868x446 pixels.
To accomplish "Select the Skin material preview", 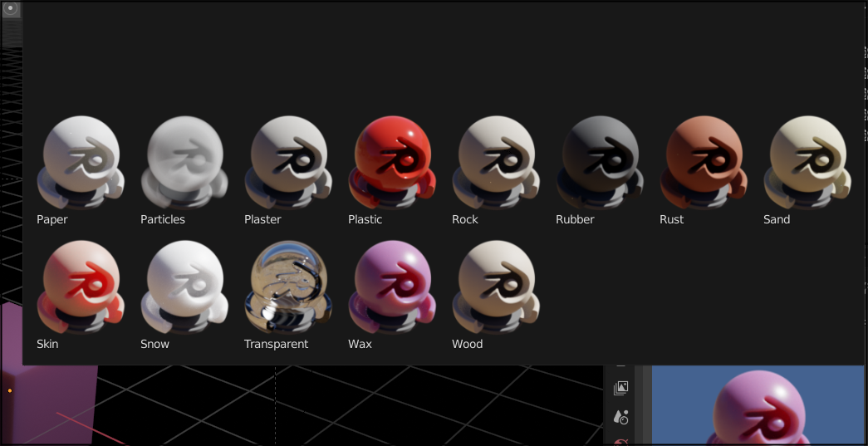I will (81, 287).
